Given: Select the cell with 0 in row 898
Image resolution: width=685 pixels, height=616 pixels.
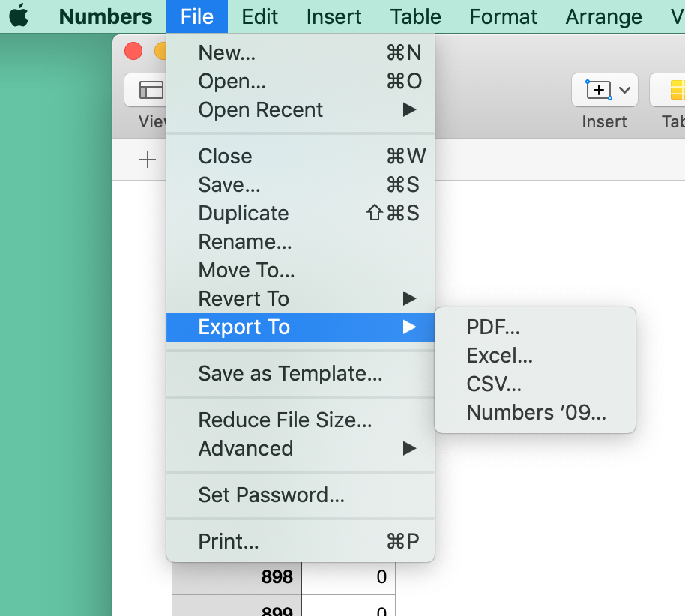Looking at the screenshot, I should pos(348,577).
